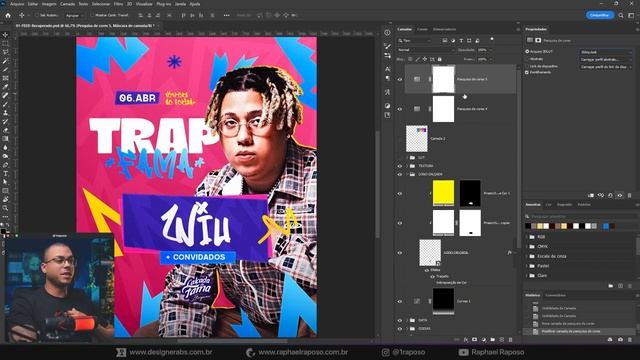The width and height of the screenshot is (640, 360).
Task: Select the Arquivo 3DLUT radio option
Action: (527, 52)
